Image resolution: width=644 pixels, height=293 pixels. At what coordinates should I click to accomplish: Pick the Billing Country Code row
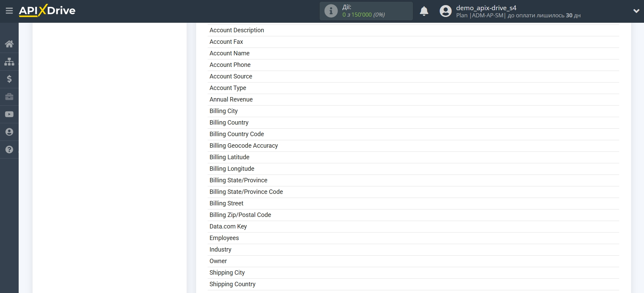point(413,134)
